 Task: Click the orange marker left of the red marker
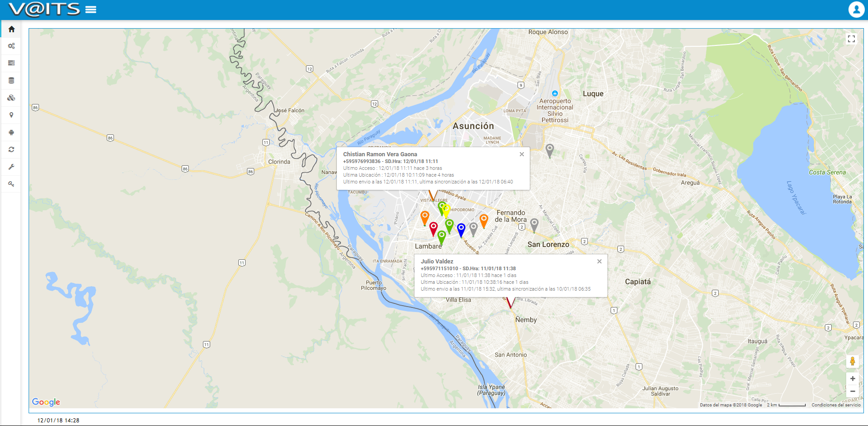[x=425, y=218]
